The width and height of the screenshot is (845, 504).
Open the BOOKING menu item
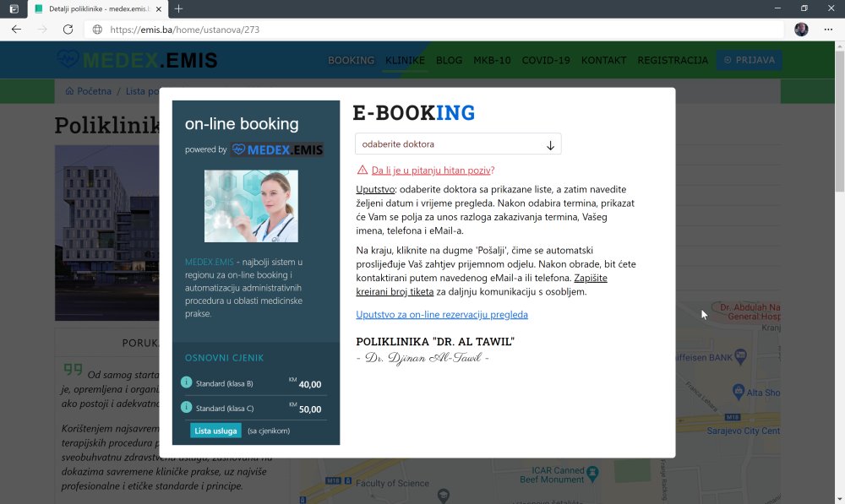[x=351, y=60]
